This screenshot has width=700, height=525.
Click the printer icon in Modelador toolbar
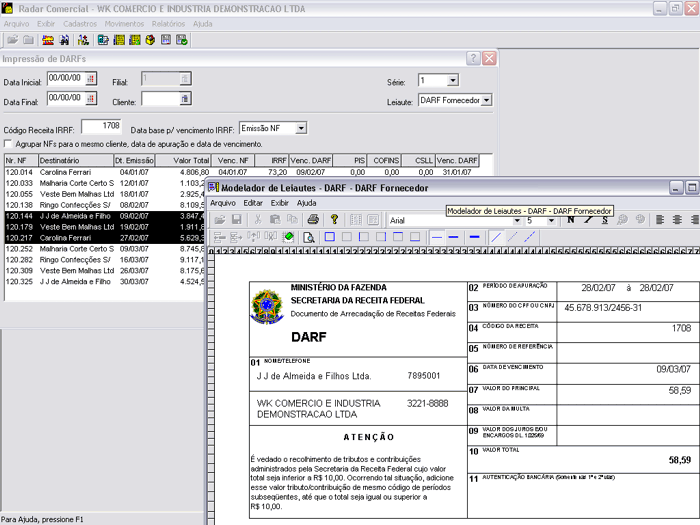[x=313, y=219]
